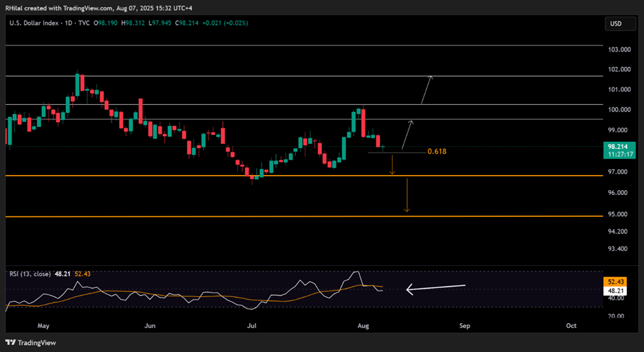
Task: Select the Aug label on the time axis
Action: pos(362,324)
